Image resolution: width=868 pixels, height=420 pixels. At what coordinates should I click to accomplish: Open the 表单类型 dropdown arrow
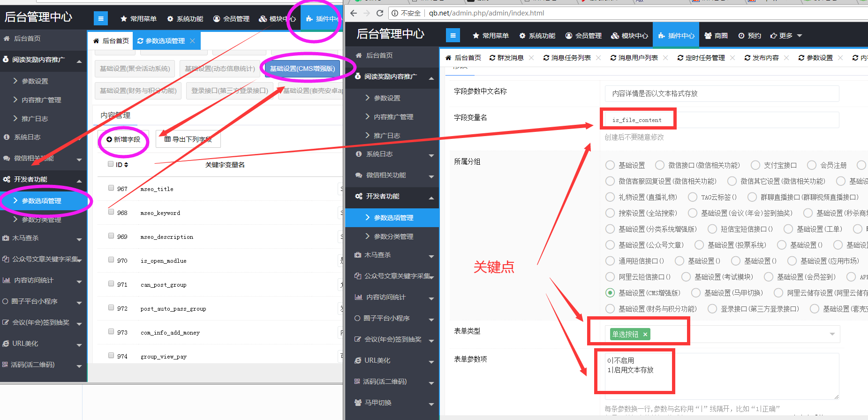click(x=832, y=334)
